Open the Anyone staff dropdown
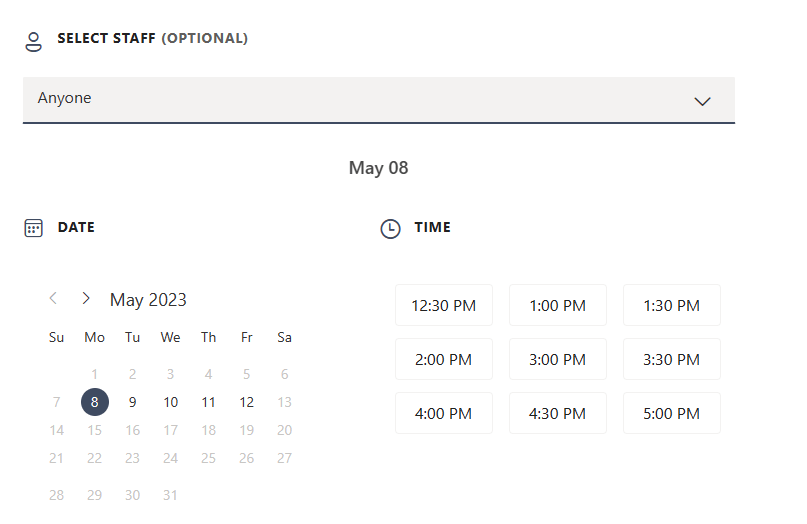807x524 pixels. point(379,100)
